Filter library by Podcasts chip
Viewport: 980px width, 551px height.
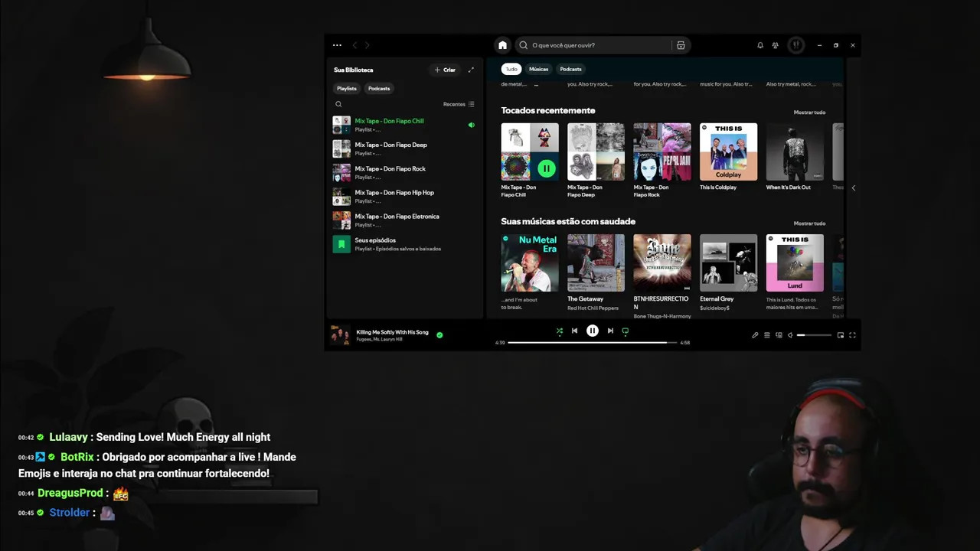pos(379,88)
